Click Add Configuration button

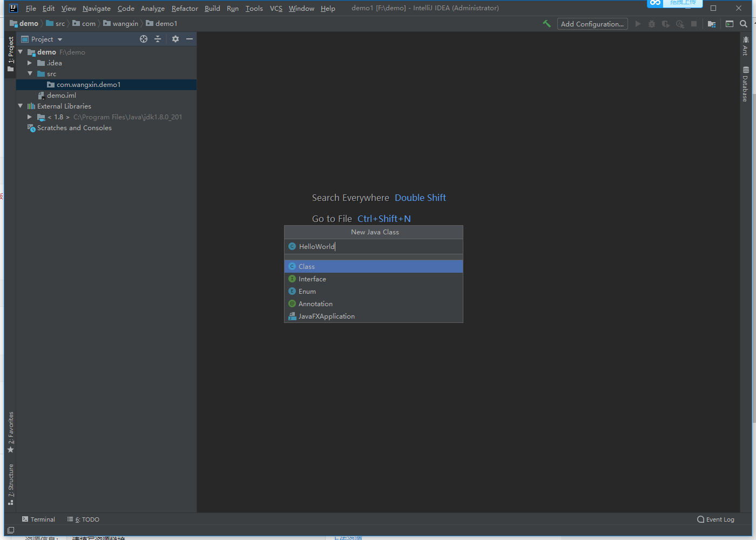pos(592,24)
